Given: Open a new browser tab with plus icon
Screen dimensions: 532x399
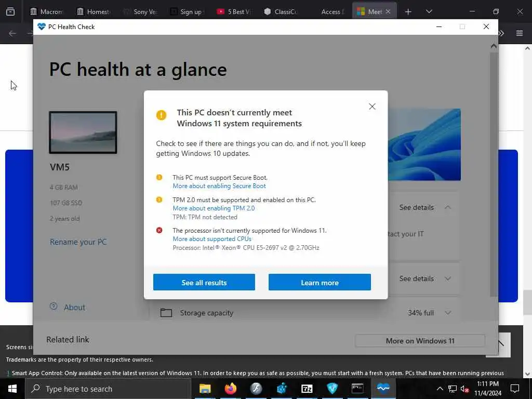Looking at the screenshot, I should click(x=408, y=11).
